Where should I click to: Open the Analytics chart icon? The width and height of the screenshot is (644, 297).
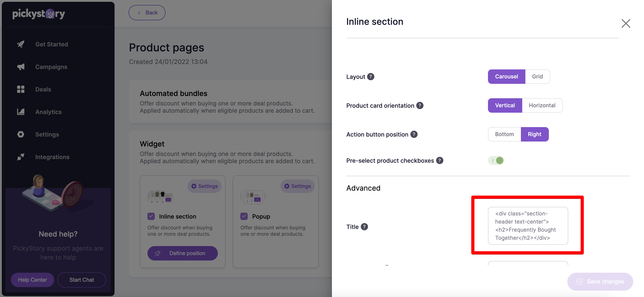(x=21, y=112)
